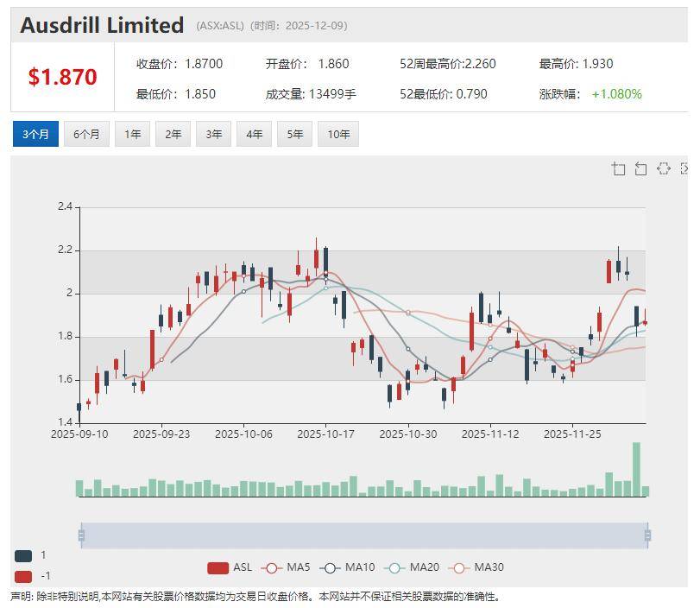Activate the area zoom tool icon
The height and width of the screenshot is (608, 700).
[618, 168]
